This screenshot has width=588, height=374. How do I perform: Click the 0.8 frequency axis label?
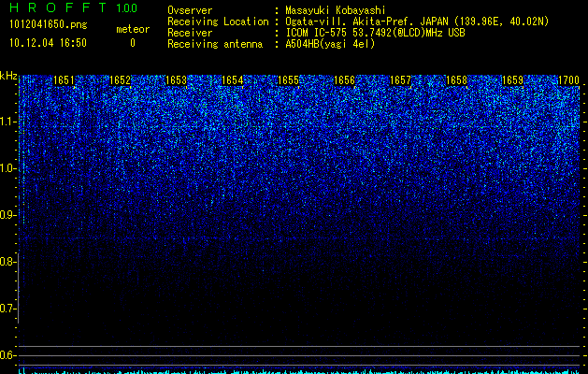[x=7, y=262]
